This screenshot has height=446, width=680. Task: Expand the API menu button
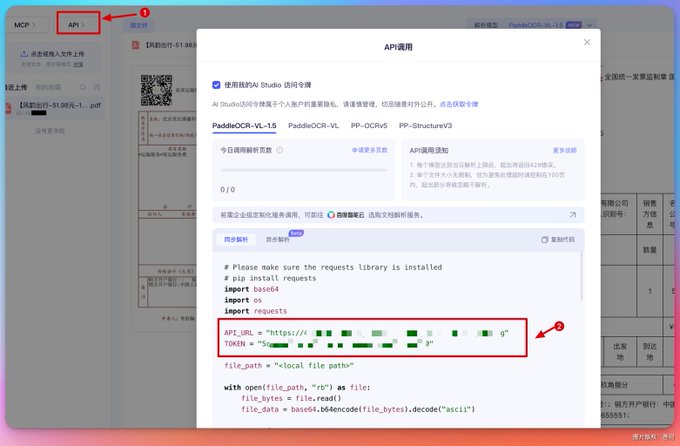point(76,25)
